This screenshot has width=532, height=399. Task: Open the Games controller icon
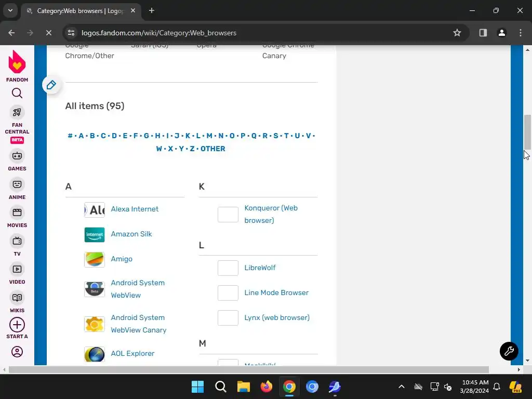[17, 156]
